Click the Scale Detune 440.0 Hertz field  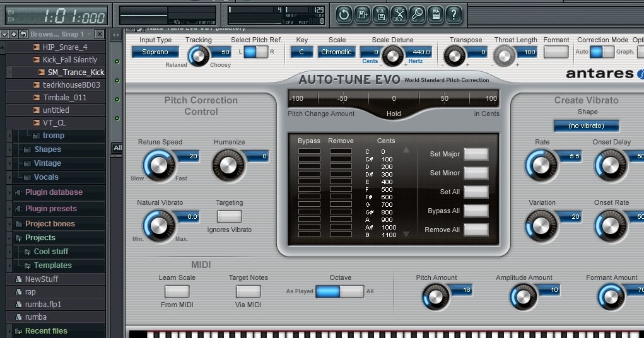point(419,52)
